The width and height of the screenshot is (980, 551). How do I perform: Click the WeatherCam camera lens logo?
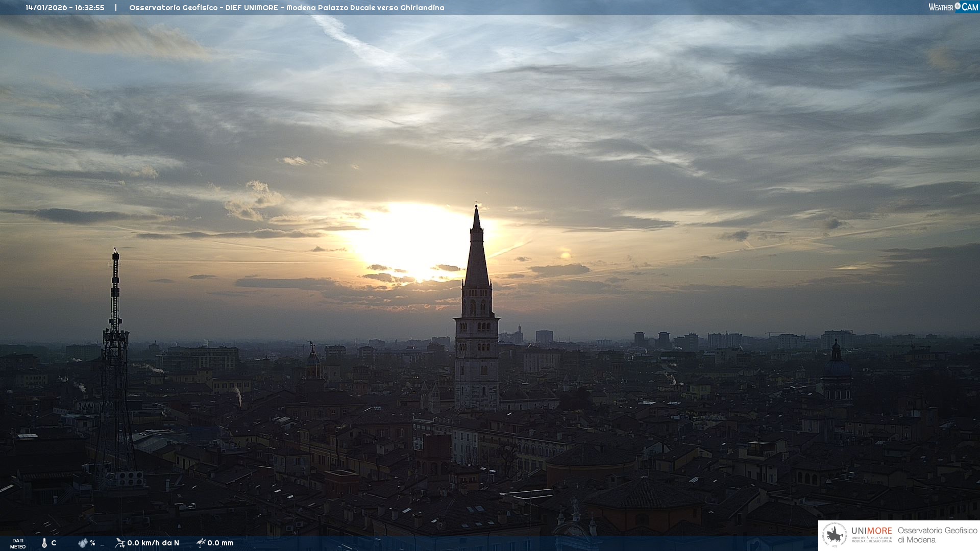point(958,6)
